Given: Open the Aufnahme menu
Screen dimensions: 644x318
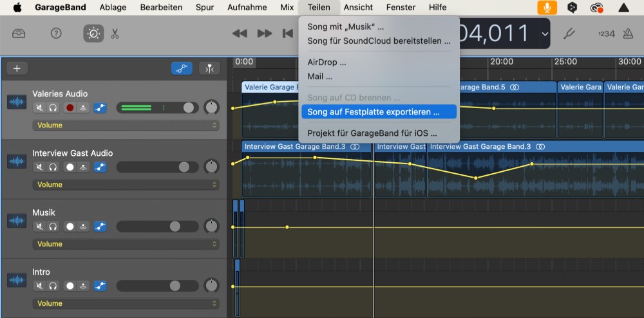Looking at the screenshot, I should (x=247, y=7).
